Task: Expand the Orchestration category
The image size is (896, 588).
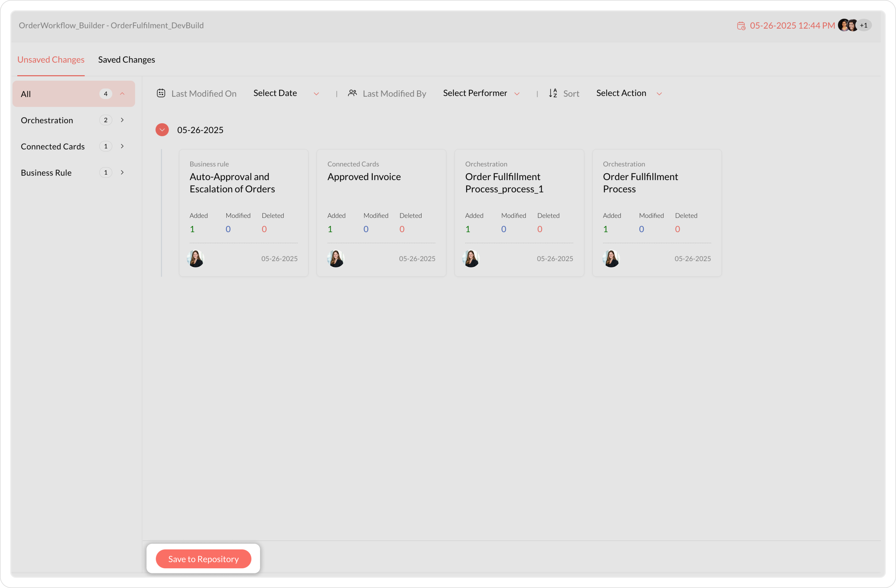Action: [x=122, y=120]
